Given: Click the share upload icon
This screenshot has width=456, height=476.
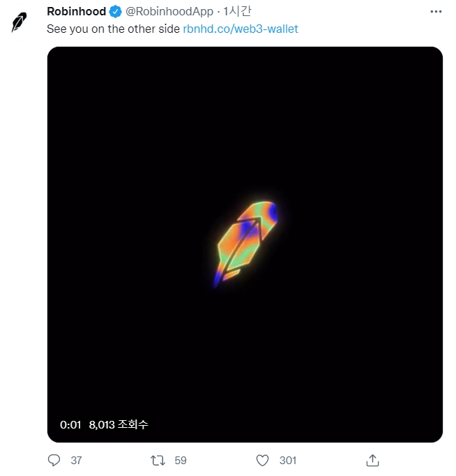Looking at the screenshot, I should click(x=372, y=460).
